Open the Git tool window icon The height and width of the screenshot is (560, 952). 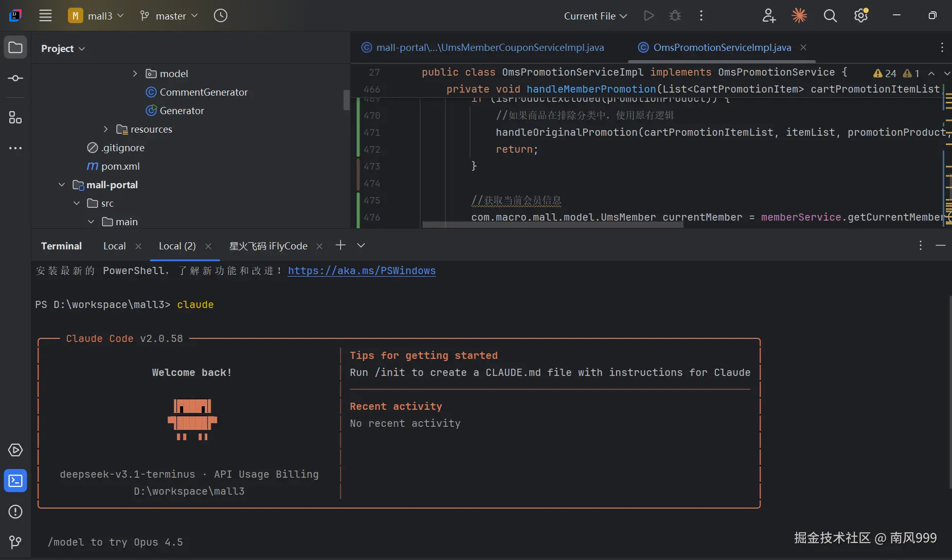pyautogui.click(x=15, y=542)
